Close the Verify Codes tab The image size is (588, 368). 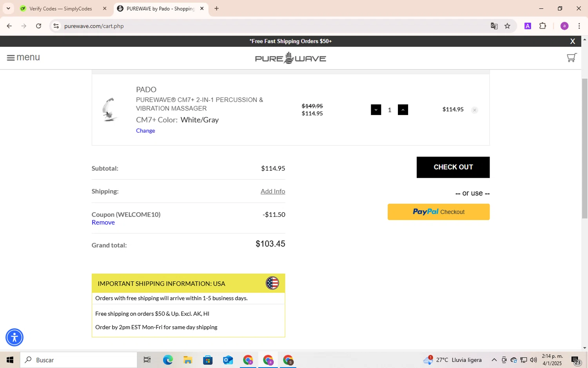105,9
